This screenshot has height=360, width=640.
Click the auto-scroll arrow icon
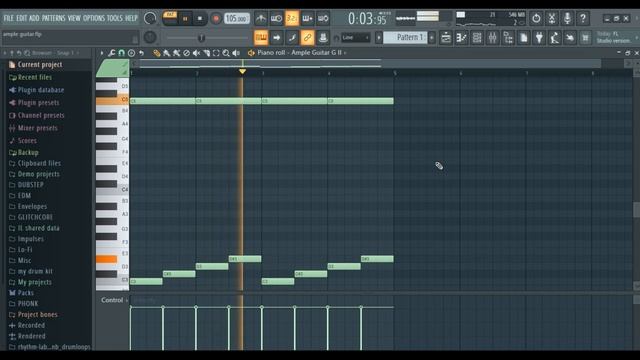(276, 38)
